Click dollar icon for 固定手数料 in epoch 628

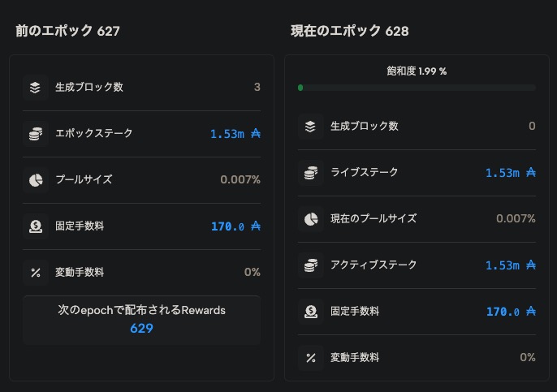coord(310,312)
